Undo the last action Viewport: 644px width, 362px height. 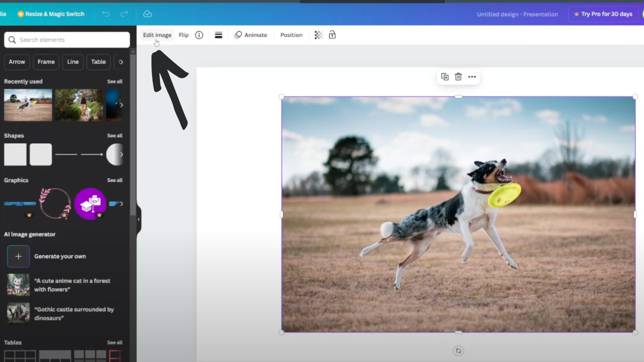(x=106, y=14)
